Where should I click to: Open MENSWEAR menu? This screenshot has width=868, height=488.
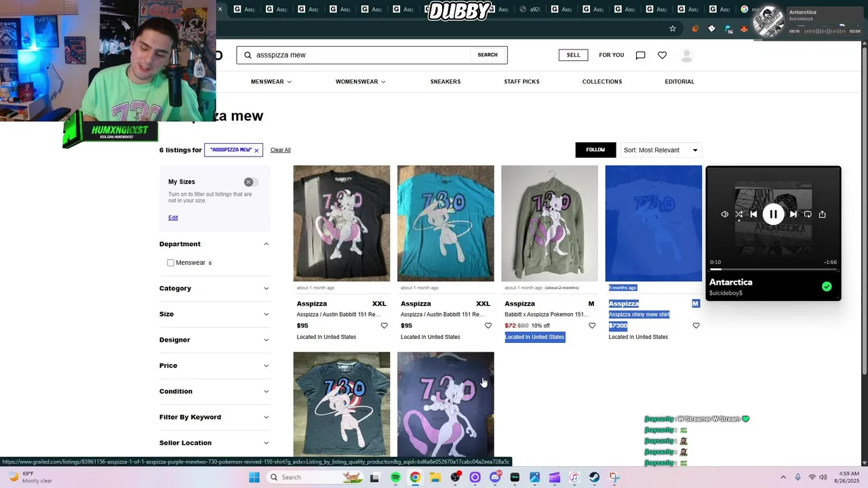click(271, 81)
